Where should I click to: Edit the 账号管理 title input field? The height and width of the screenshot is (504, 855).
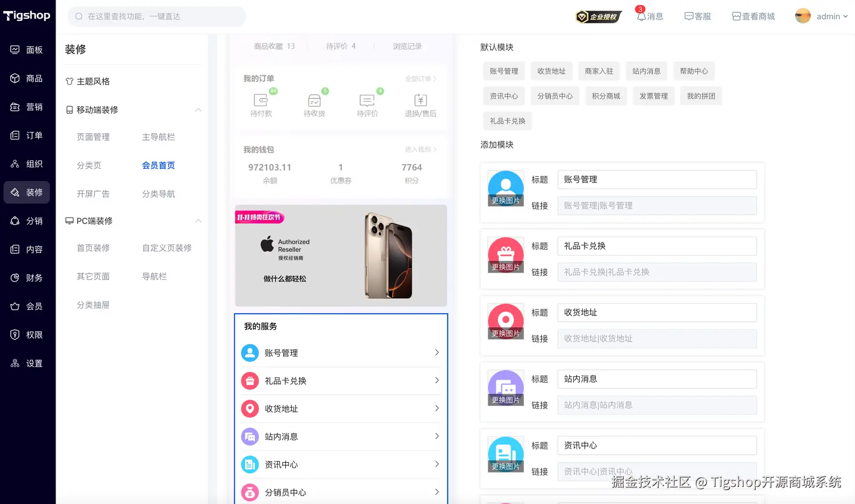[657, 180]
